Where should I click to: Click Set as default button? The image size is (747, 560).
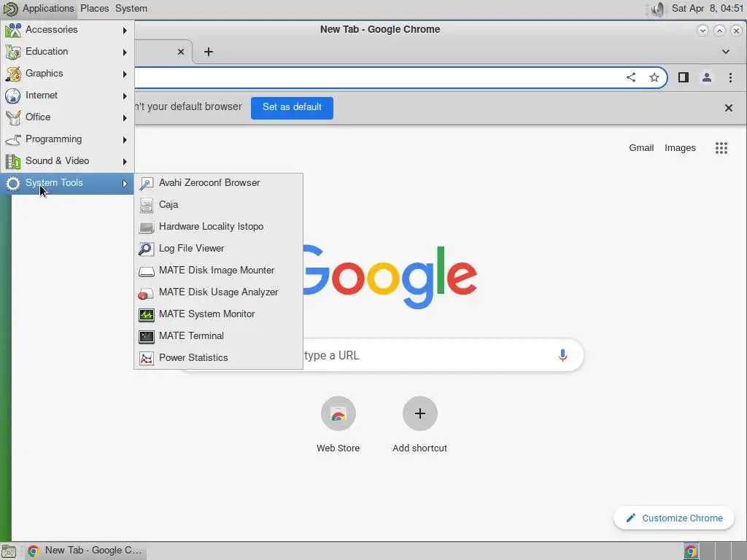click(292, 108)
